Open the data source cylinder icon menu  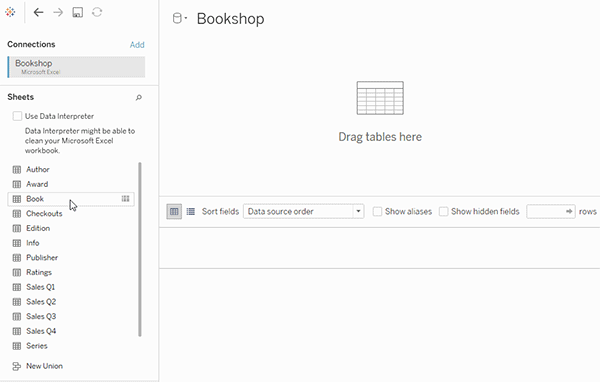click(179, 18)
